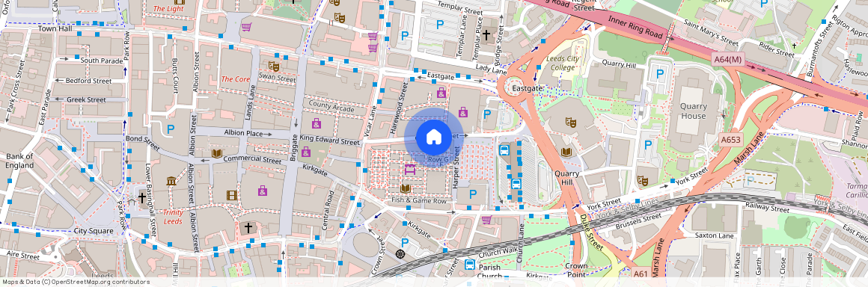This screenshot has width=868, height=287.
Task: Select the museum icon near Lower Basinghall Street
Action: [x=171, y=181]
